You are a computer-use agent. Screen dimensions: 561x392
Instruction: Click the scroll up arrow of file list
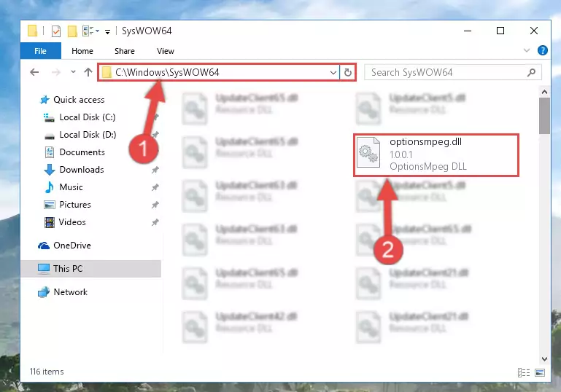click(544, 93)
